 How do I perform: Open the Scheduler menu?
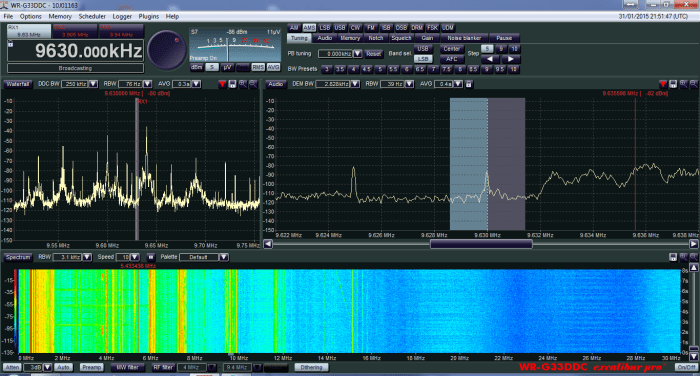92,17
